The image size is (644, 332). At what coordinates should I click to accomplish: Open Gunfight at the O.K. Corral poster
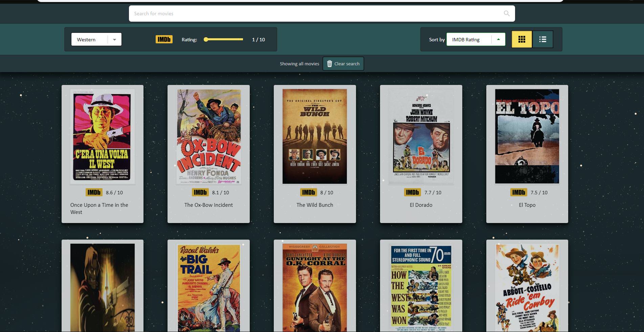tap(315, 288)
